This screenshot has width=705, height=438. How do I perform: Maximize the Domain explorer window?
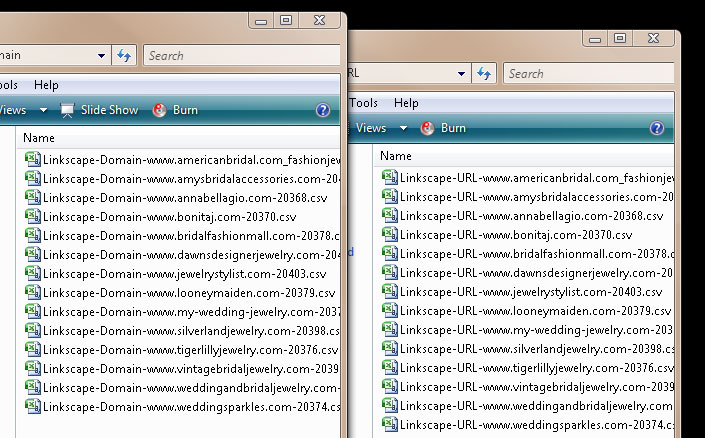click(x=286, y=20)
